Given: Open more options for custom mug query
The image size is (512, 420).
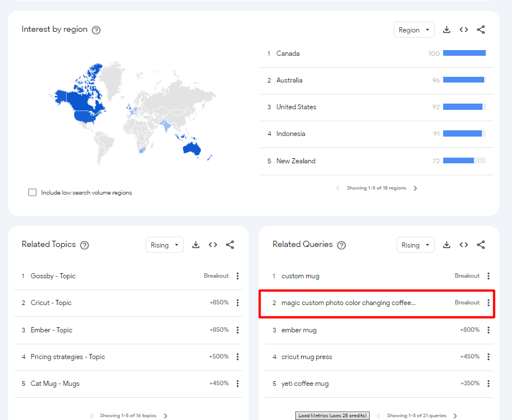Looking at the screenshot, I should point(489,276).
